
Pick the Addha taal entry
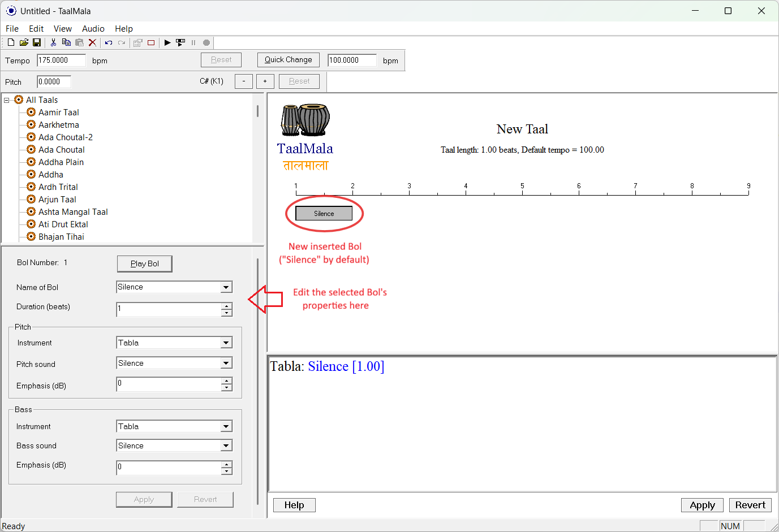point(51,175)
